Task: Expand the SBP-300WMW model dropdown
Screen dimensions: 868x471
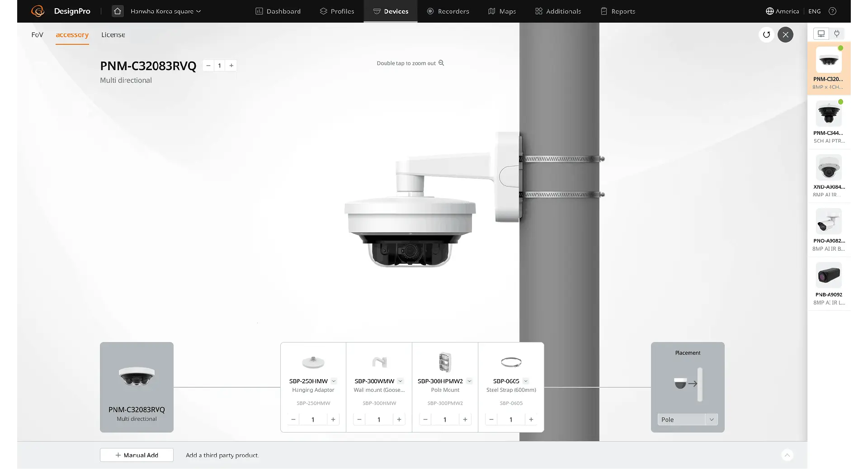Action: point(401,381)
